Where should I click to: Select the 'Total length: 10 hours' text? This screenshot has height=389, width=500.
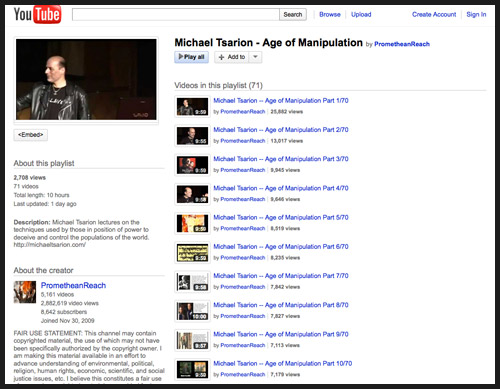pyautogui.click(x=41, y=195)
